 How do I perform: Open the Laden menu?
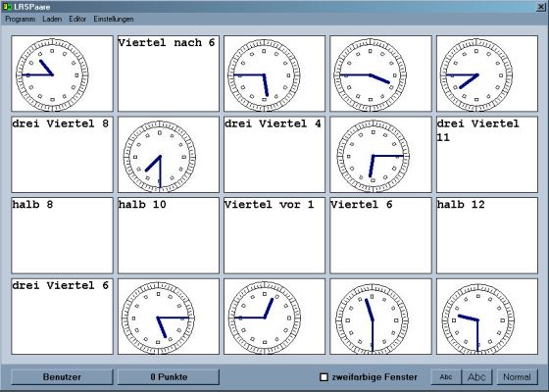[52, 19]
